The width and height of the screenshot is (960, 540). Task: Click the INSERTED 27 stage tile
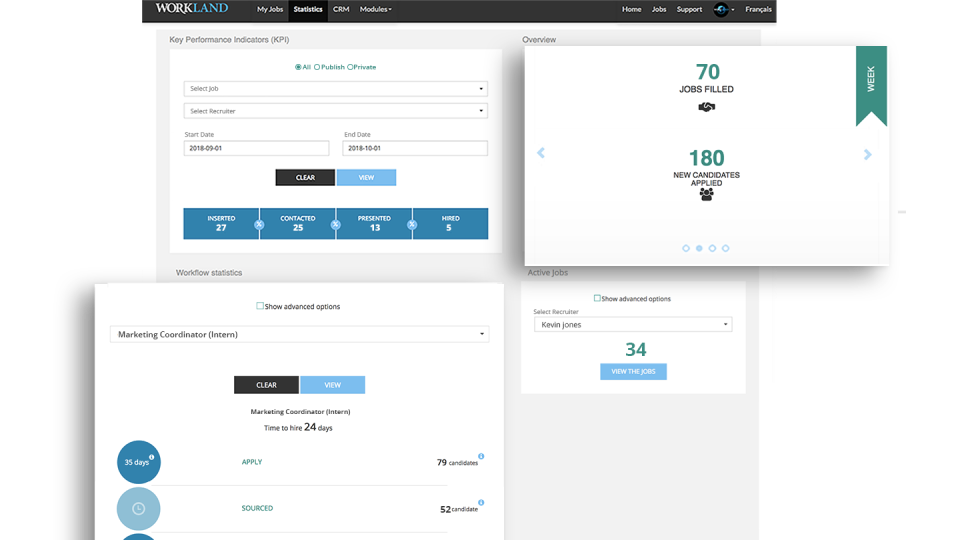coord(221,223)
